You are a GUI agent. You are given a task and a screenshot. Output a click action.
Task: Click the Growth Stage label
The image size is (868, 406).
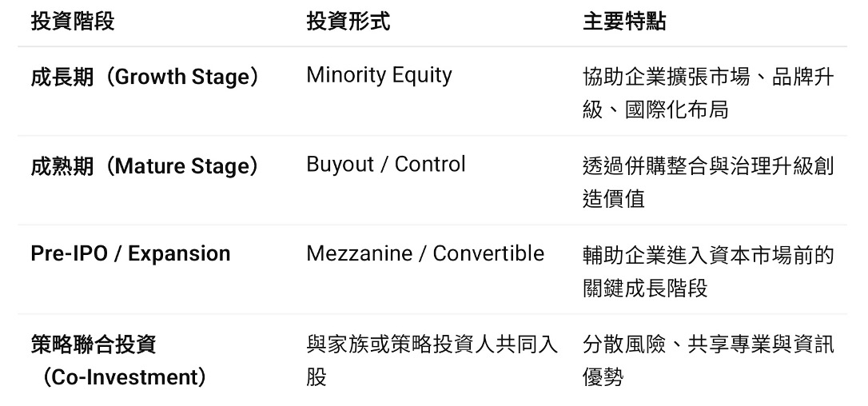tap(182, 78)
